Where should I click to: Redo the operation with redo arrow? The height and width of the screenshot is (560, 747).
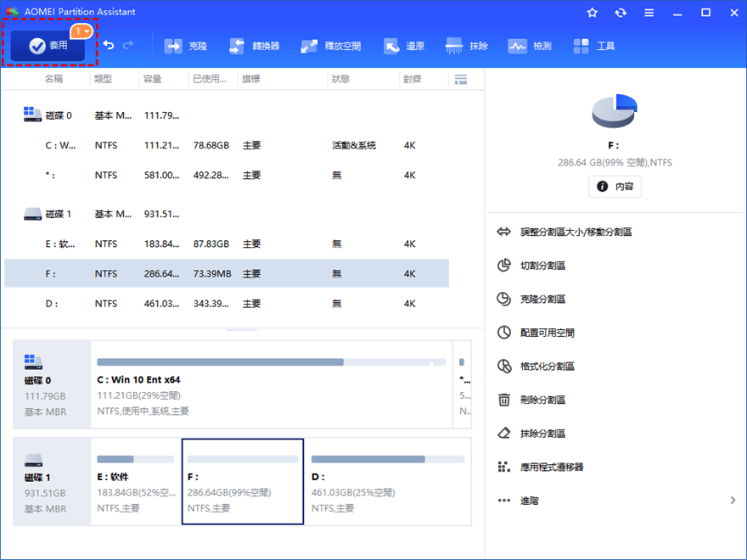pyautogui.click(x=127, y=45)
